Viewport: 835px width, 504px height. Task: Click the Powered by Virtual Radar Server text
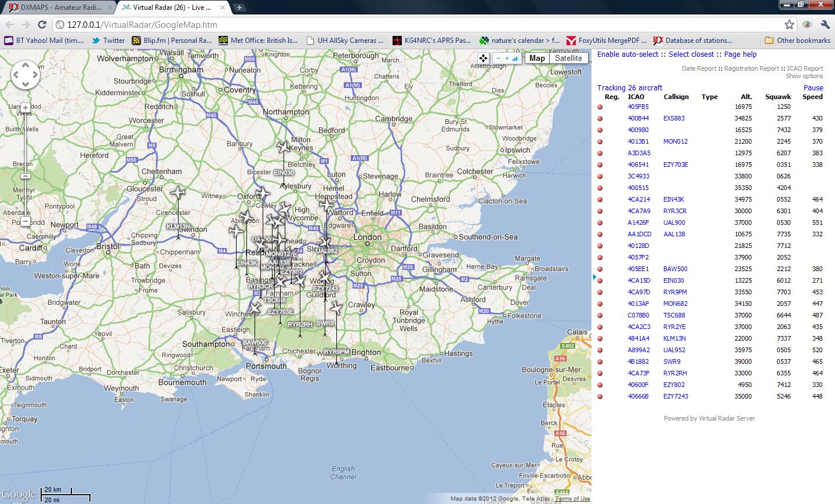point(709,418)
